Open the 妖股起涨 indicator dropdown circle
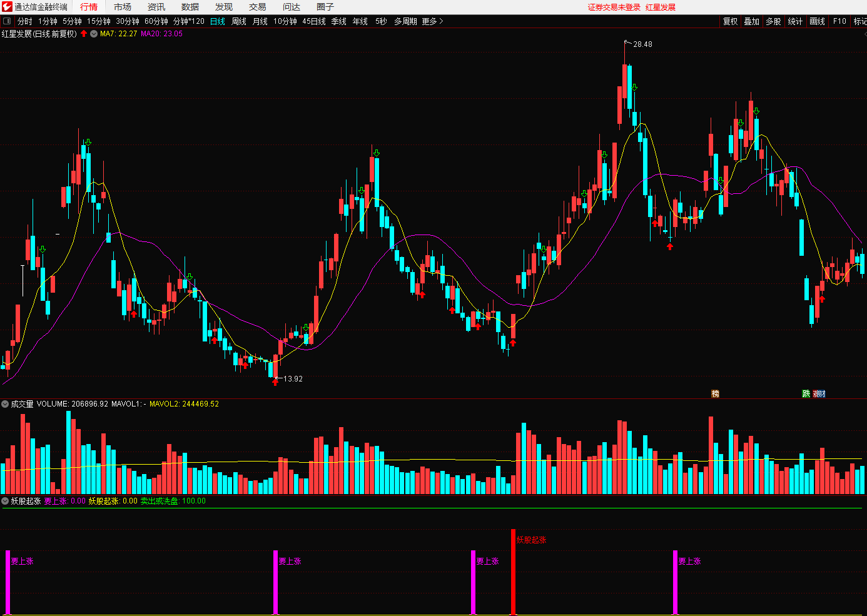 5,501
